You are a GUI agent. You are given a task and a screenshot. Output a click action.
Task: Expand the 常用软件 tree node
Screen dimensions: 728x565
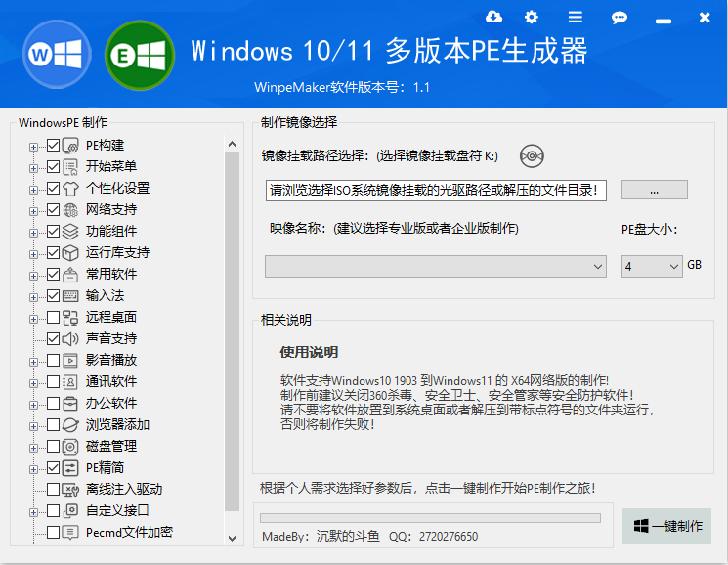(33, 276)
